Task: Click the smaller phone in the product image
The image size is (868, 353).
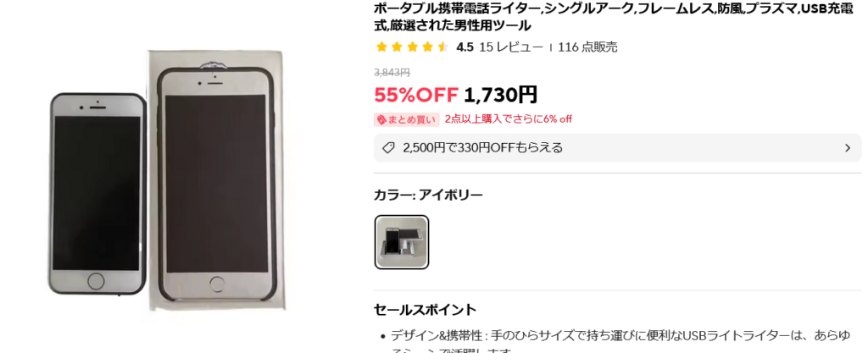Action: point(98,193)
